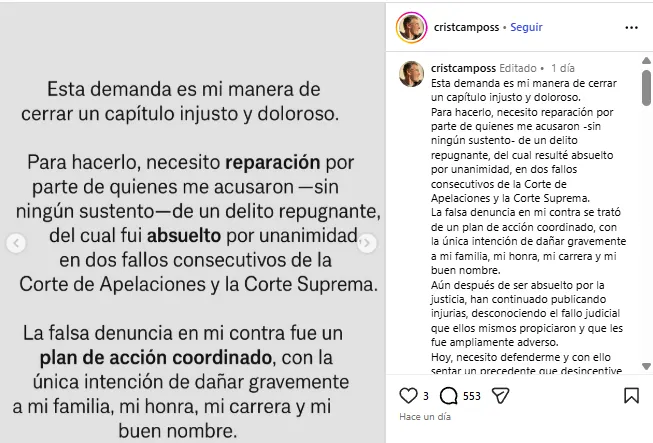View the likes count next to the heart
This screenshot has width=653, height=443.
tap(425, 396)
